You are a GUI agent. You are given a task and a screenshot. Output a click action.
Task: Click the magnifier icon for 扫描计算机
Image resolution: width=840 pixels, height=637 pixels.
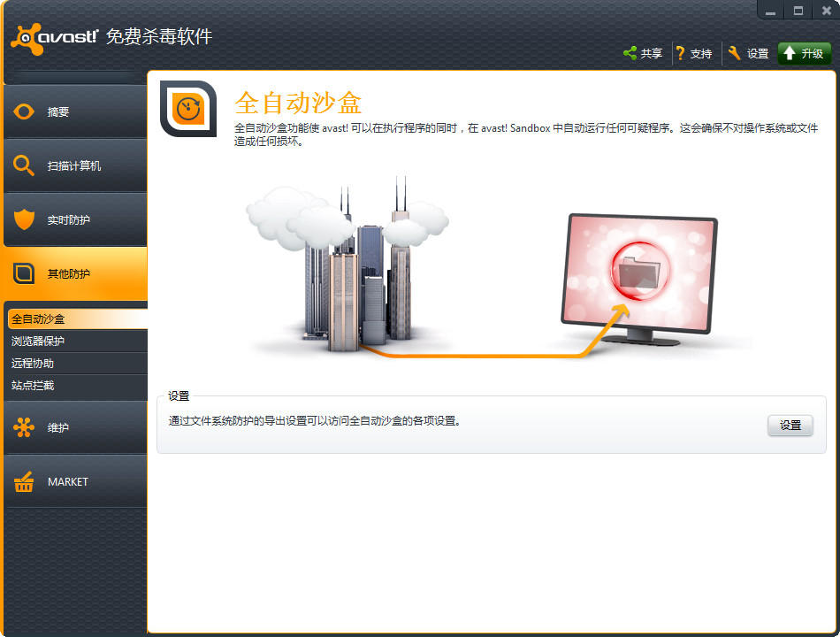(x=24, y=165)
